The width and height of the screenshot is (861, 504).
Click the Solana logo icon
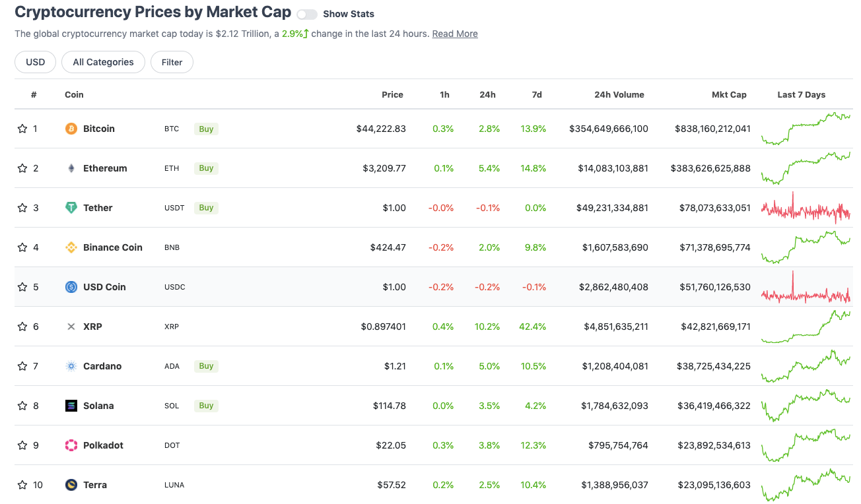point(71,406)
